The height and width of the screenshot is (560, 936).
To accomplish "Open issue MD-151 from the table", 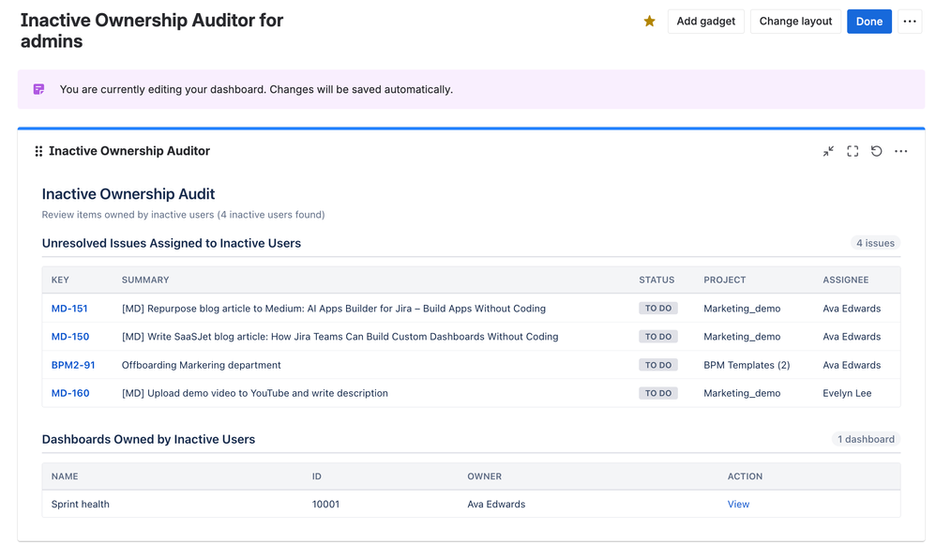I will pyautogui.click(x=69, y=309).
